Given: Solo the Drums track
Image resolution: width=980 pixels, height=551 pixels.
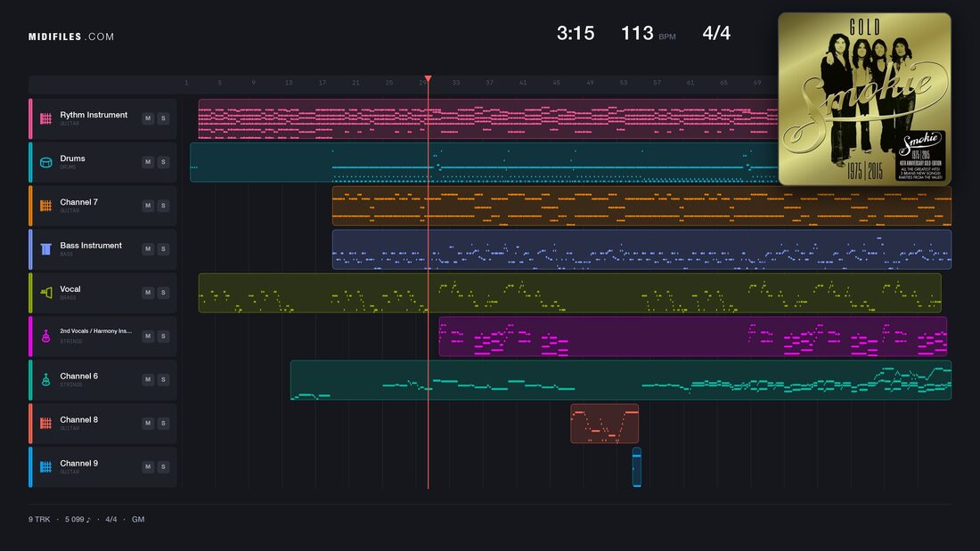Looking at the screenshot, I should point(163,162).
